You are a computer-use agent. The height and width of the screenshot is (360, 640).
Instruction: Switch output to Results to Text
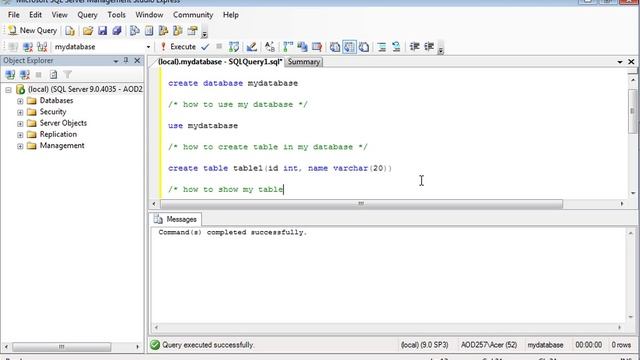[335, 47]
